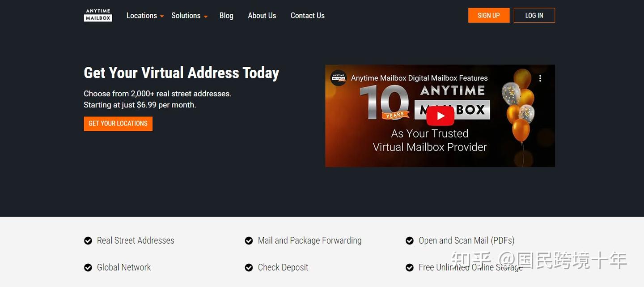The height and width of the screenshot is (287, 644).
Task: Click the checkmark icon beside Global Network
Action: coord(88,268)
